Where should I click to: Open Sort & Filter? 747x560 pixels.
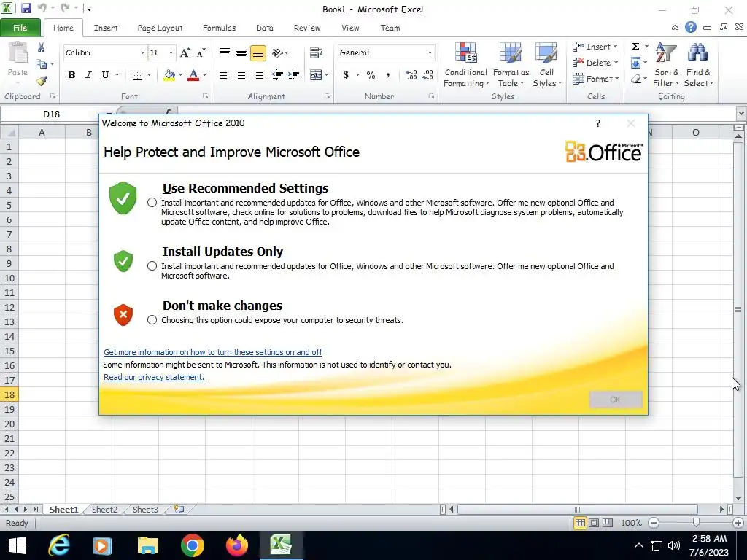(666, 65)
